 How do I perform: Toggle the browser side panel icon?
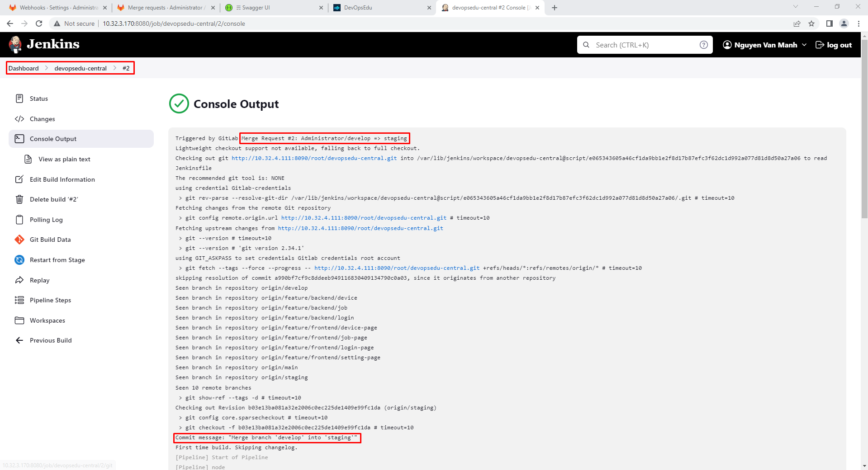830,23
